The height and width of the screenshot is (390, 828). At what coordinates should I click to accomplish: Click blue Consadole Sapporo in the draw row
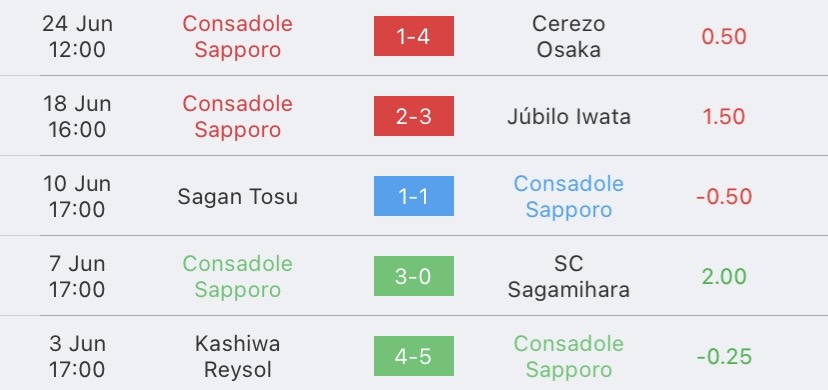point(569,197)
